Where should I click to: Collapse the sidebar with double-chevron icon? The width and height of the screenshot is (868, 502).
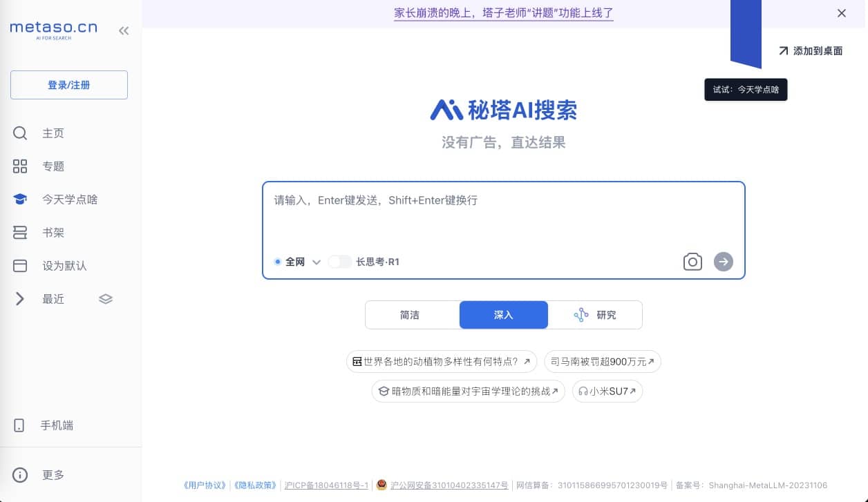tap(124, 30)
